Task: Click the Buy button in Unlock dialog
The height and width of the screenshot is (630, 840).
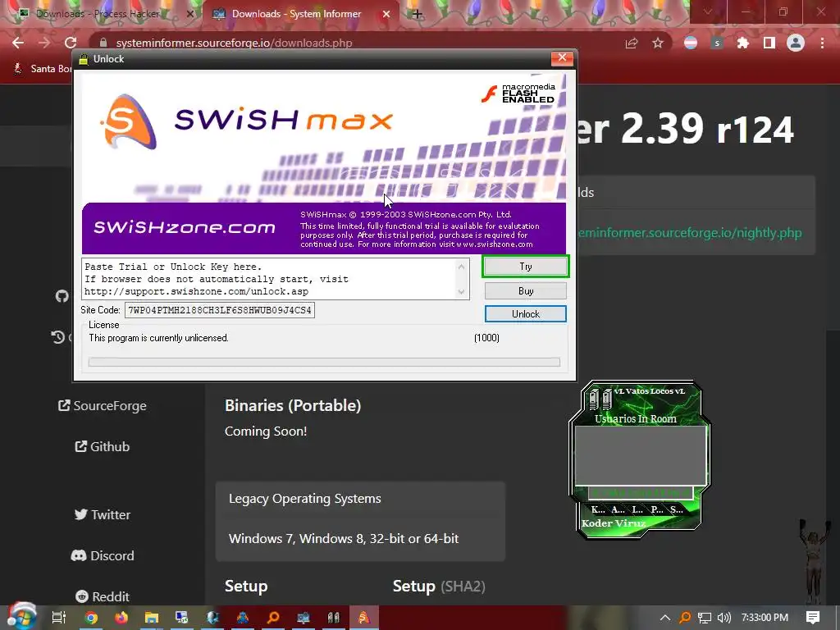Action: click(525, 291)
